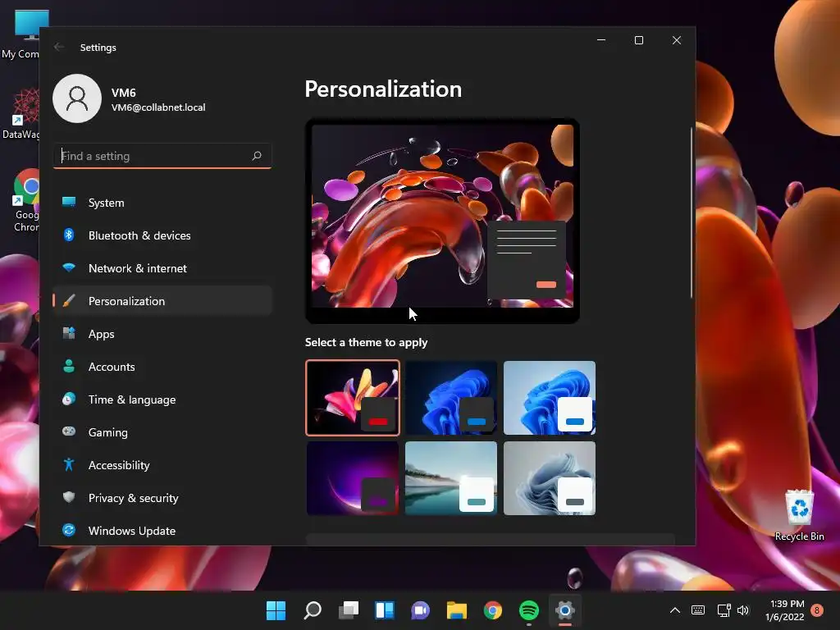This screenshot has width=840, height=630.
Task: Open the VM6@collabnet.local account text
Action: coord(158,107)
